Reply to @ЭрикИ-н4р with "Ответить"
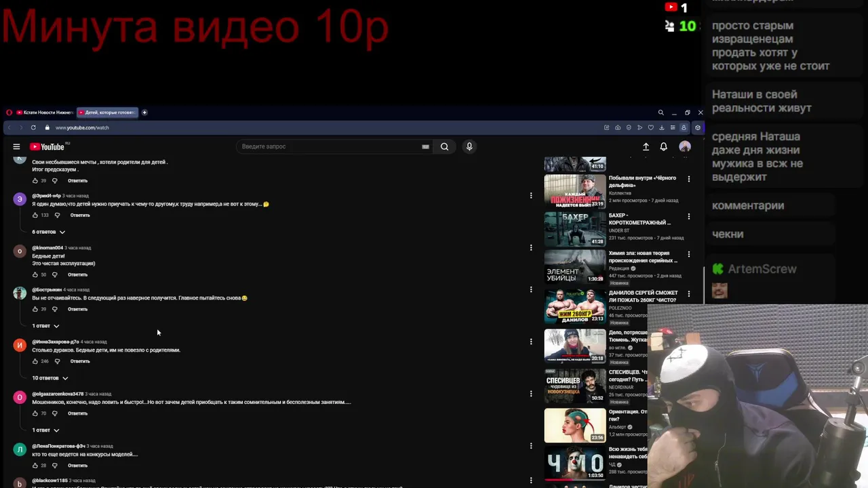 click(x=80, y=215)
